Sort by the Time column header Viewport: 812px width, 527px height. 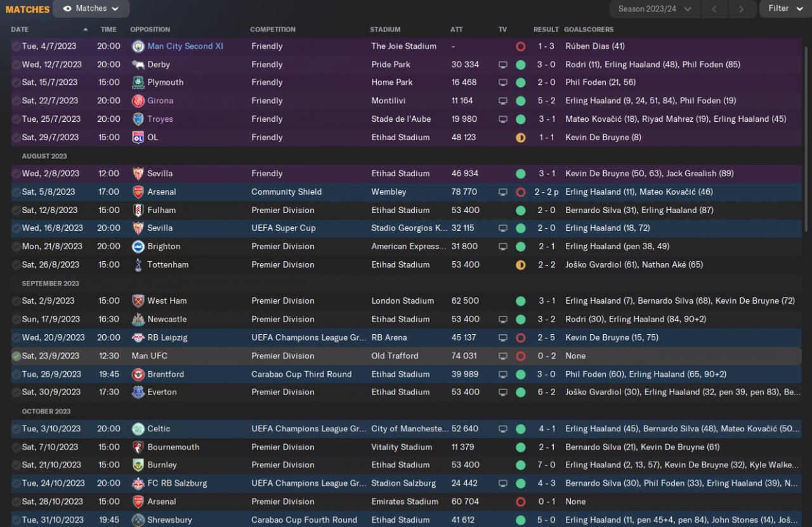pyautogui.click(x=108, y=30)
